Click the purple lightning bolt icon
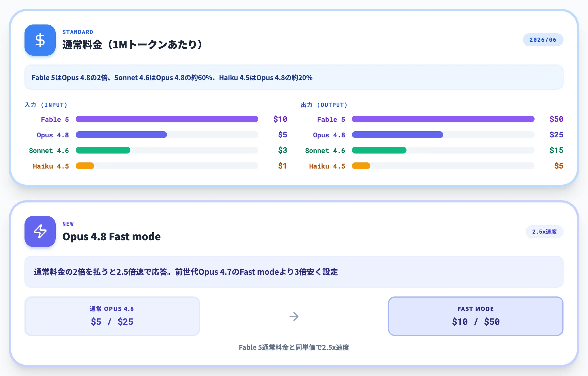 pos(40,231)
